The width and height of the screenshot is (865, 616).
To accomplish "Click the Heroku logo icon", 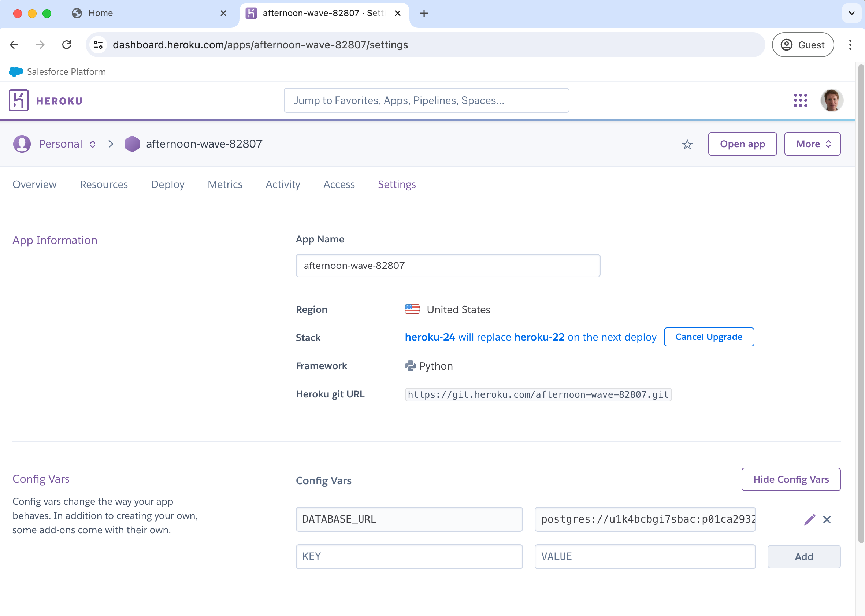I will [18, 100].
